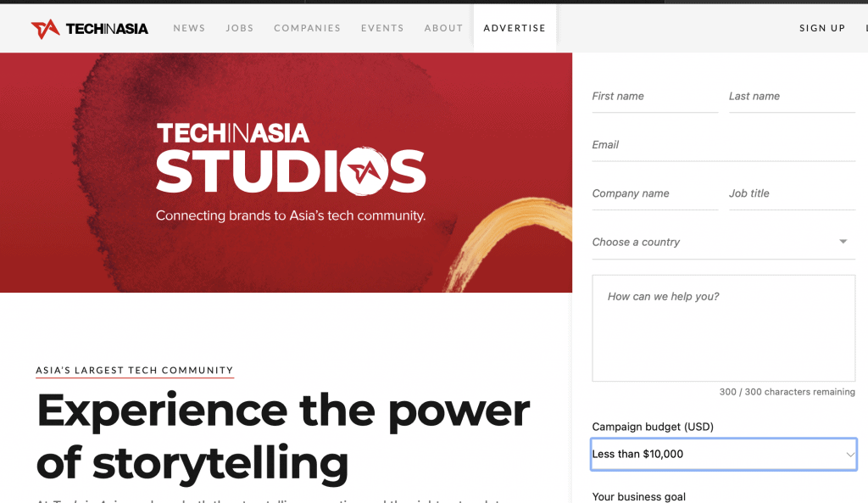Click the 'Asia's Largest Tech Community' text
This screenshot has height=503, width=868.
tap(135, 370)
